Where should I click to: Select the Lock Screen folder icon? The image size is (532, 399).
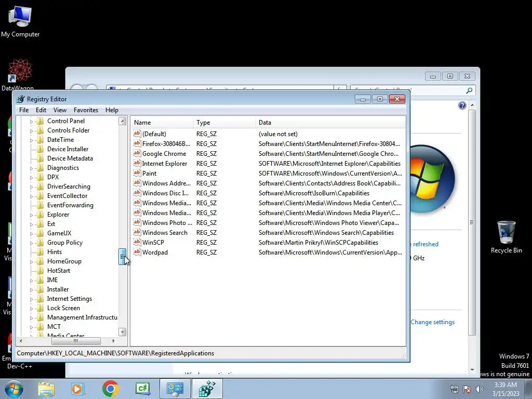[x=41, y=308]
